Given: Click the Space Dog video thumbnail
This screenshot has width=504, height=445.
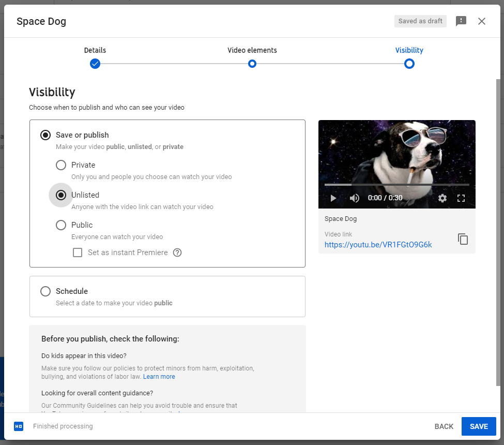Looking at the screenshot, I should click(x=396, y=164).
